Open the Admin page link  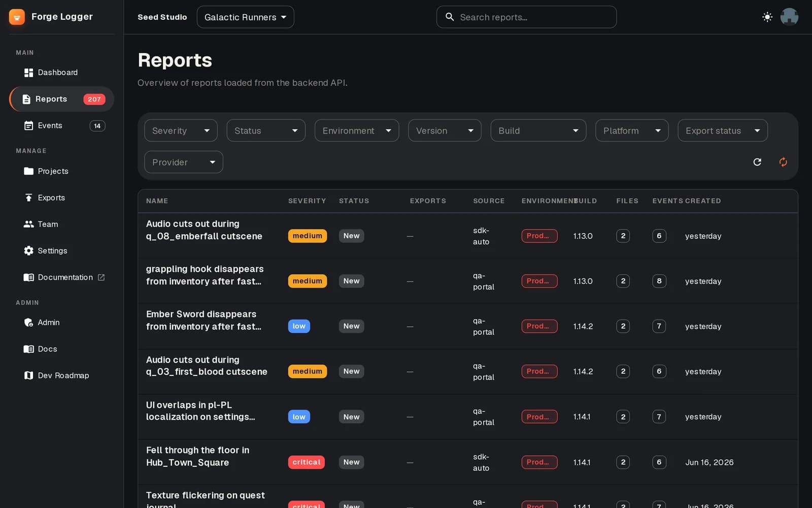[61, 323]
